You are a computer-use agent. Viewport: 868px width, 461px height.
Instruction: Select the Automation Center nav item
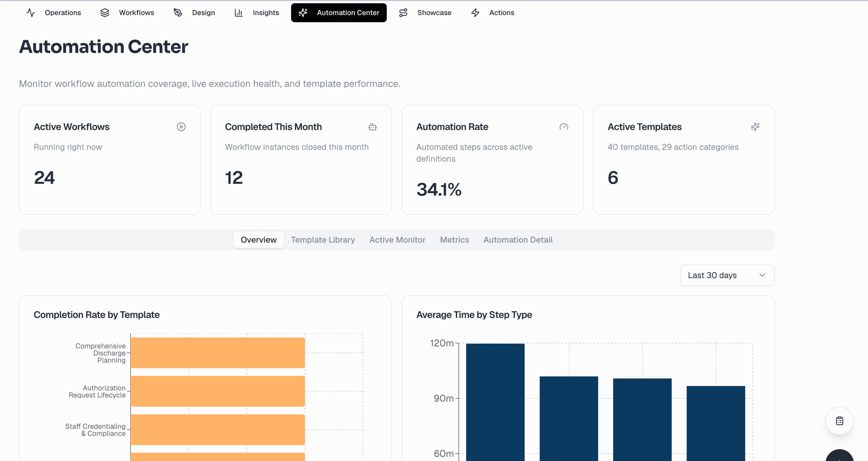pos(339,13)
